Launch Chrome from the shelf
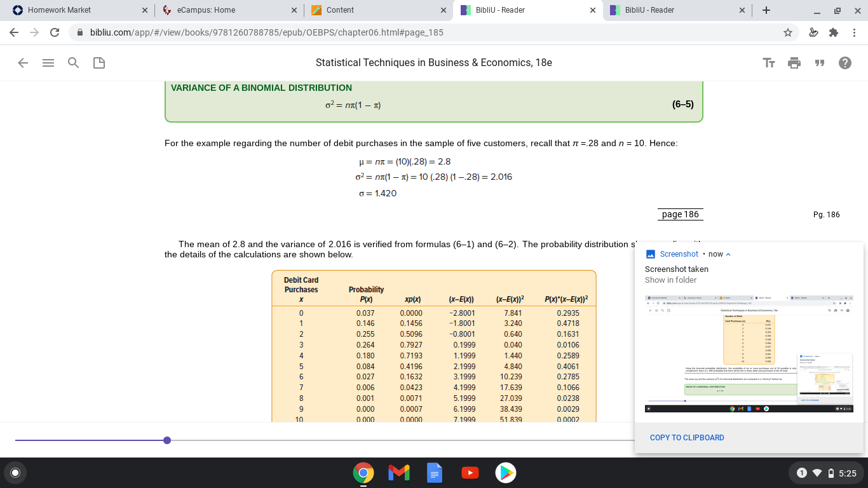868x488 pixels. click(363, 473)
